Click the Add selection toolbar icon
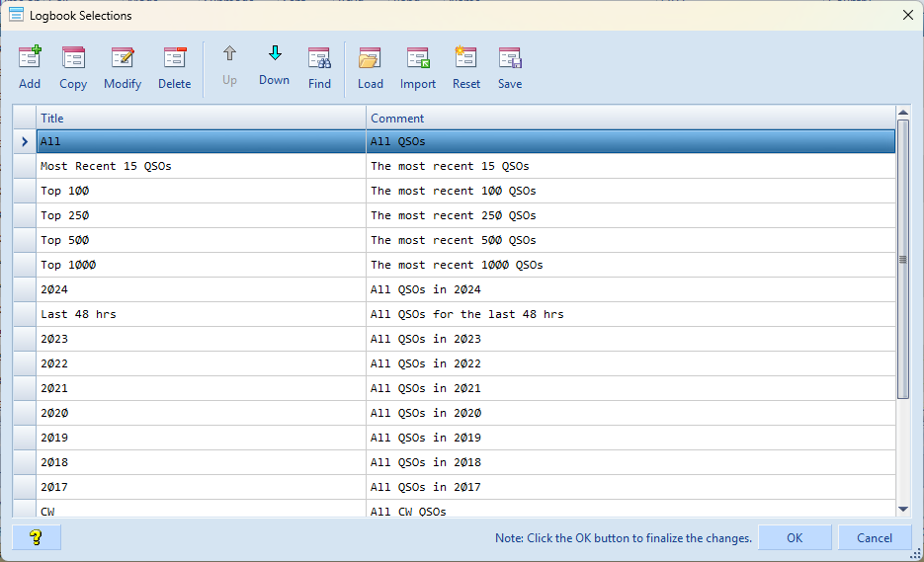The width and height of the screenshot is (924, 562). (x=30, y=67)
